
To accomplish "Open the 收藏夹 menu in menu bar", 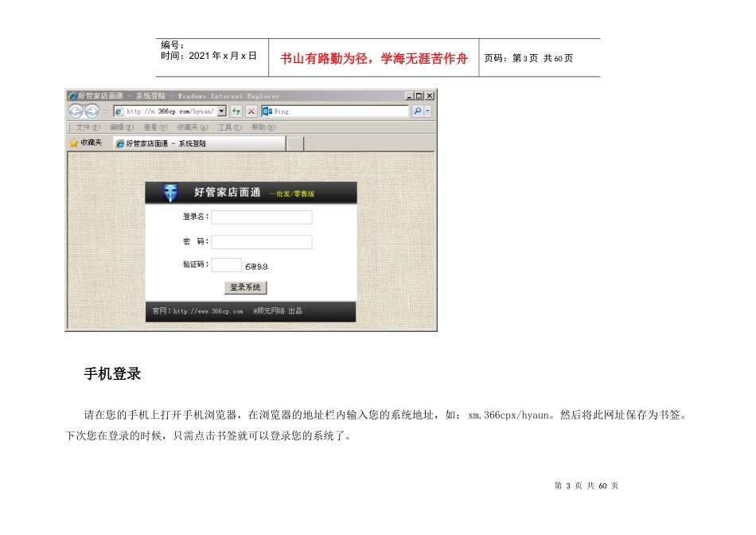I will (x=193, y=127).
